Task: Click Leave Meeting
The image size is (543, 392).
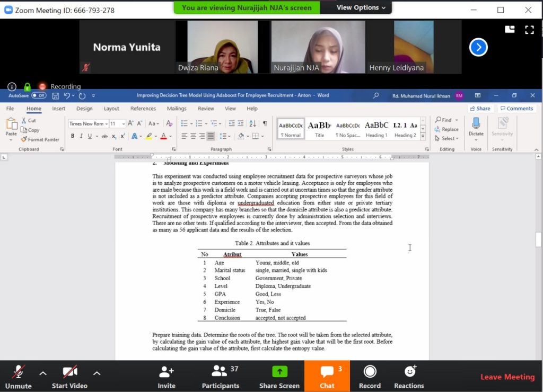Action: click(507, 377)
